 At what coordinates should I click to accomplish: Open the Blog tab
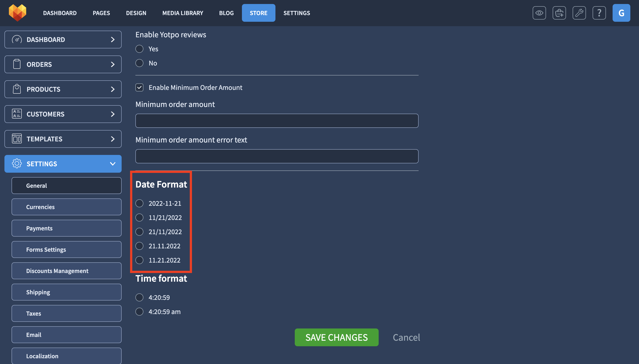point(226,13)
